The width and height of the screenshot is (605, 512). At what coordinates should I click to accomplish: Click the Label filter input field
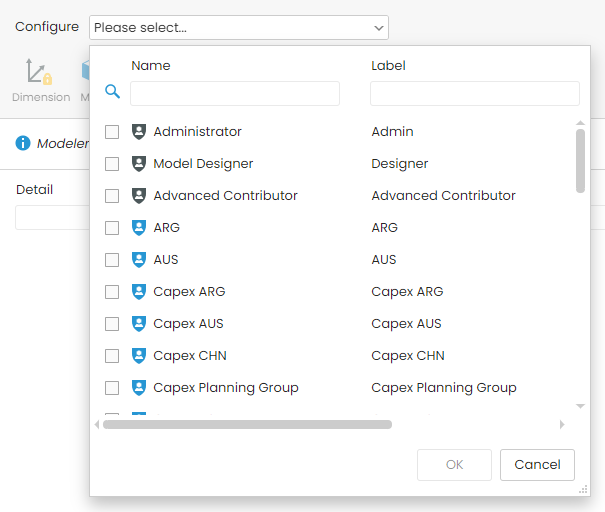tap(475, 93)
